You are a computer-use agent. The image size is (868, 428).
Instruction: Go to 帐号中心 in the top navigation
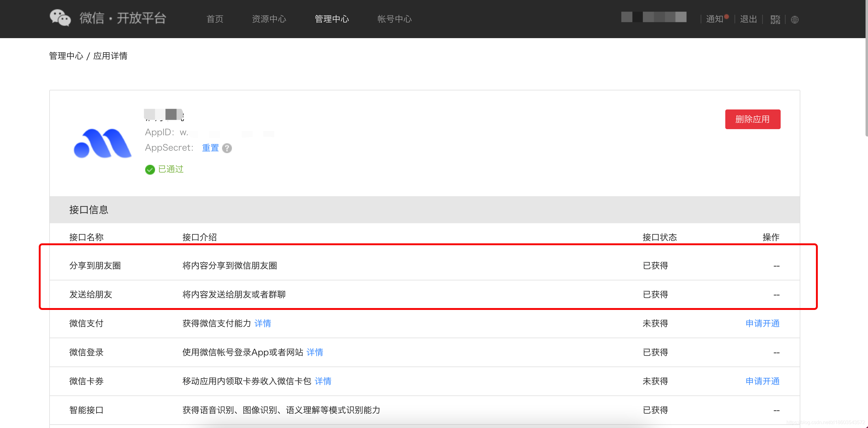394,19
